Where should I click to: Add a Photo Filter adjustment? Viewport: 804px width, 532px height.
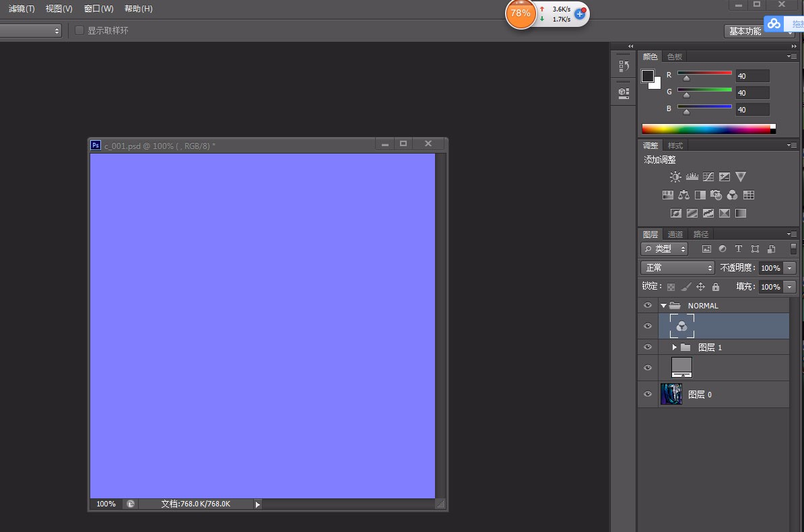point(716,195)
